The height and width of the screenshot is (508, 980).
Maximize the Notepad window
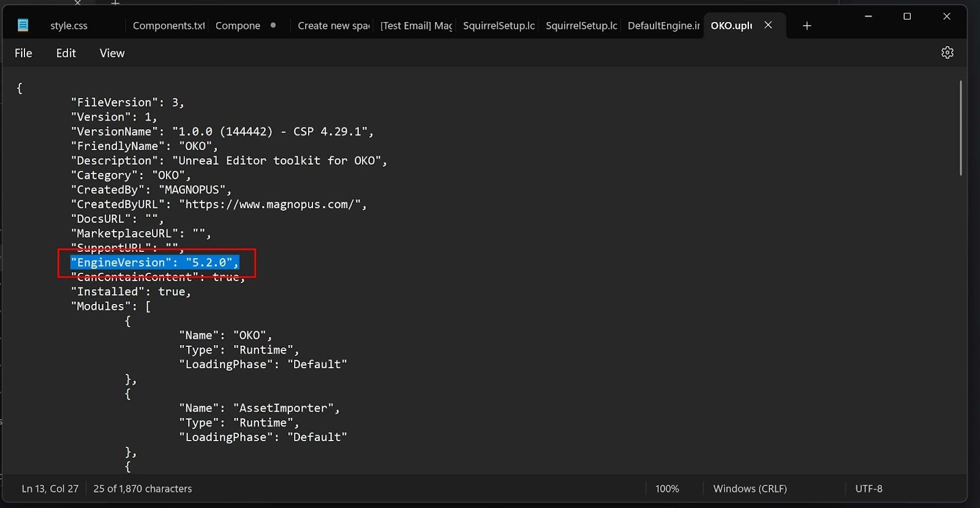pyautogui.click(x=907, y=17)
